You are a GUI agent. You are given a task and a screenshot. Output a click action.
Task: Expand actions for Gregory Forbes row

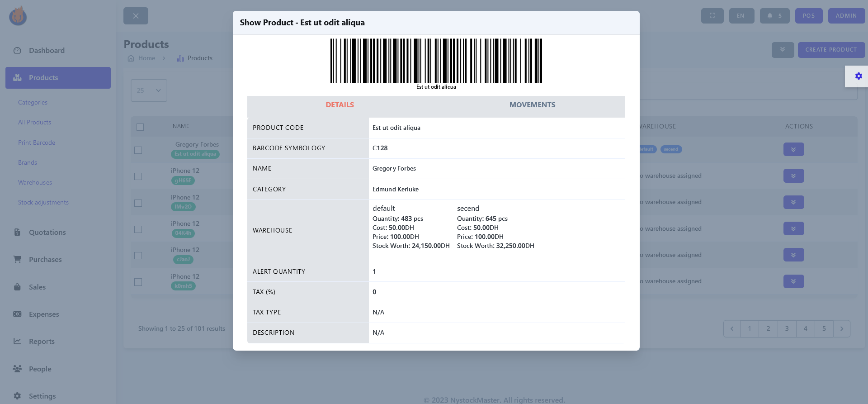[x=793, y=149]
